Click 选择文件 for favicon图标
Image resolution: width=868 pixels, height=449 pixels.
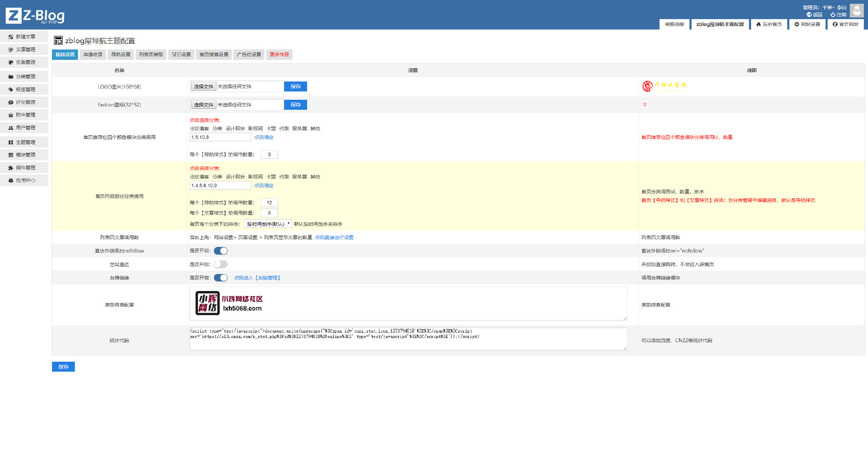203,105
